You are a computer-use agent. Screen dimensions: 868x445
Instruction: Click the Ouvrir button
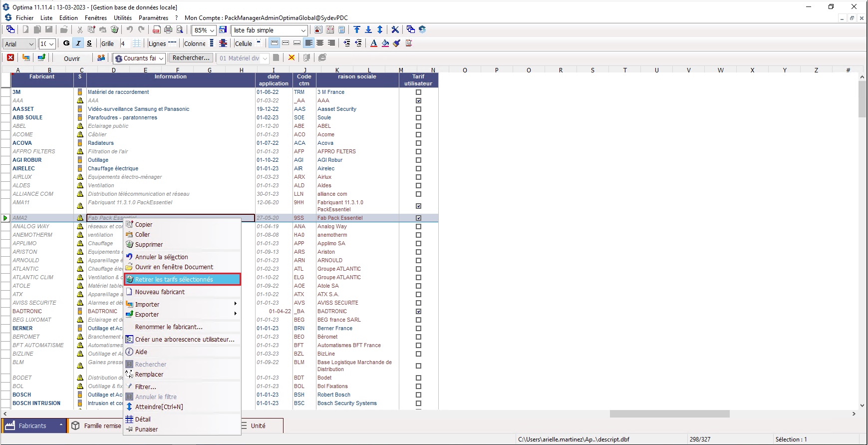pos(72,58)
